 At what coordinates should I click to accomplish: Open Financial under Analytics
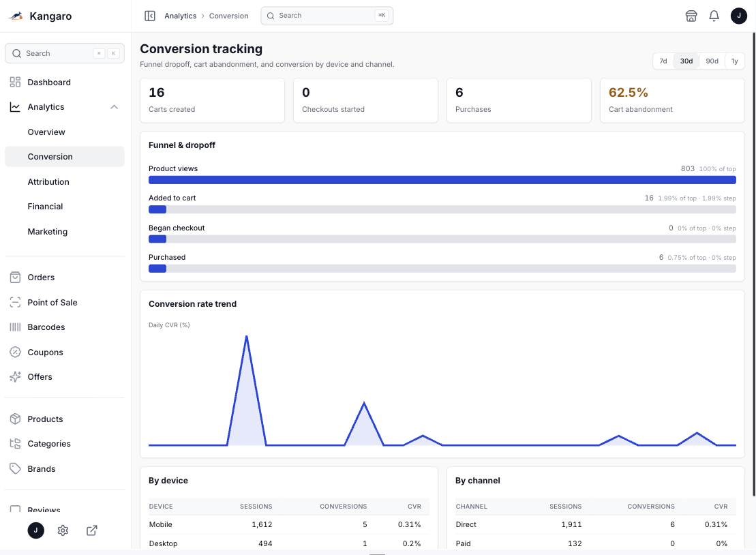65,207
